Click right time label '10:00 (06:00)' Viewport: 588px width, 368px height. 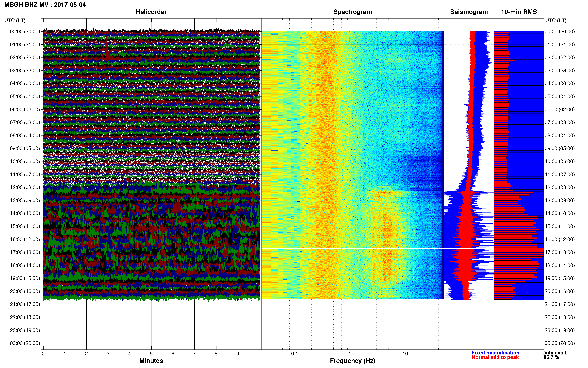[560, 161]
